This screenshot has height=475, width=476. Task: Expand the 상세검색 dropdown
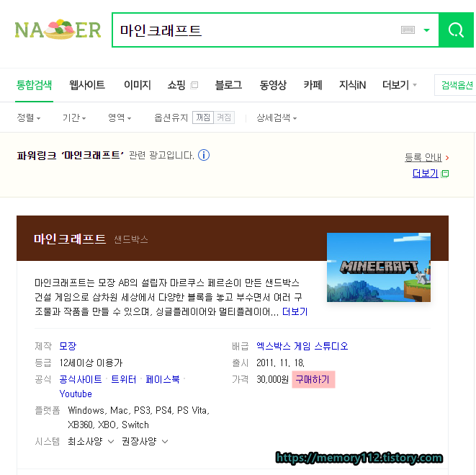(277, 117)
